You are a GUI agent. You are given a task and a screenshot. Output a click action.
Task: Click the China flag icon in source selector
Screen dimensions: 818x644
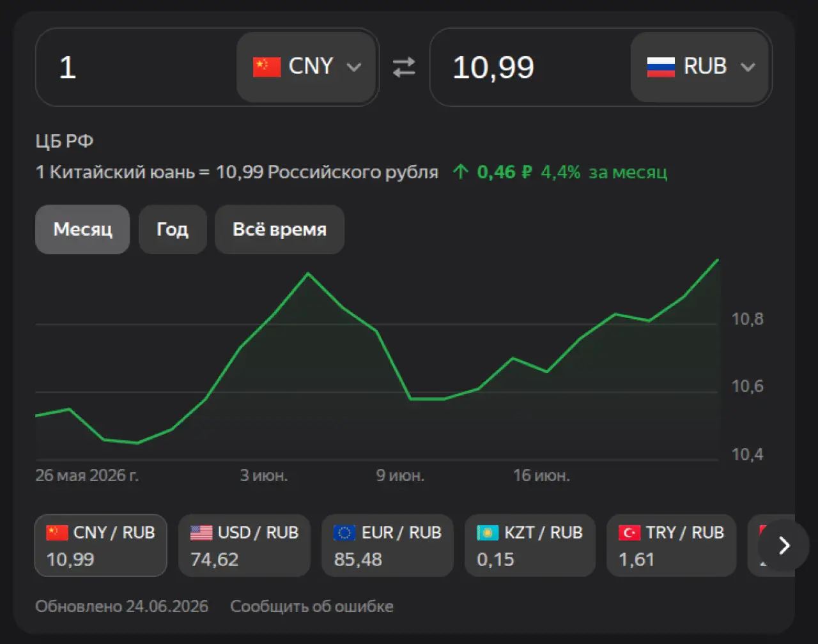click(x=266, y=66)
